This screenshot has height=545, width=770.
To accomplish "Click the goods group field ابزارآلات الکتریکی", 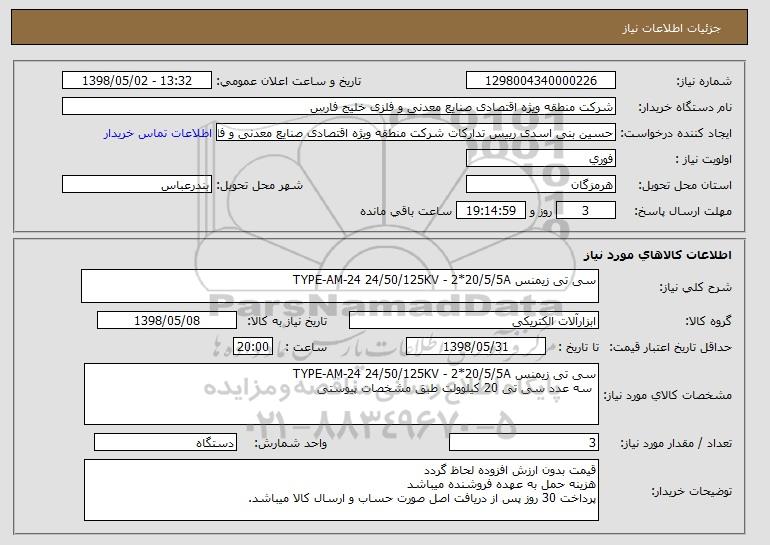I will (x=473, y=321).
